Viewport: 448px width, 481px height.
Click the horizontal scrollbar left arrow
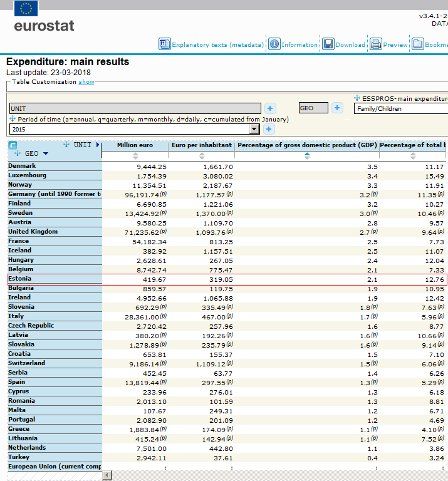(107, 475)
